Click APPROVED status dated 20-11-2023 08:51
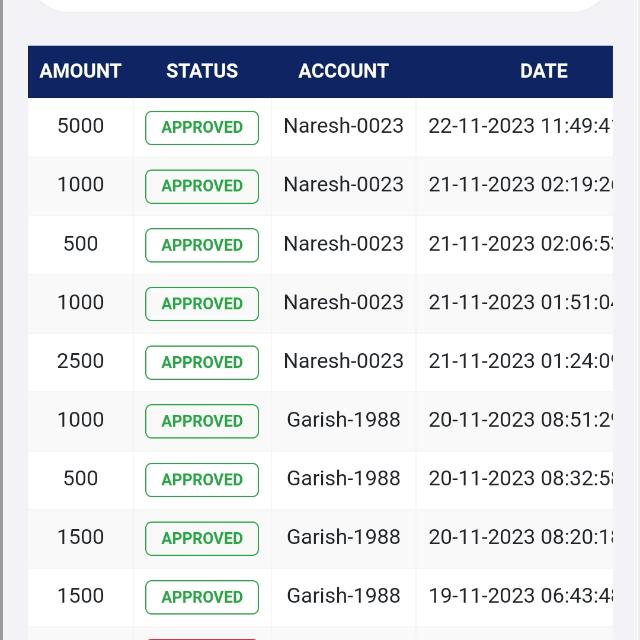The image size is (640, 640). point(202,421)
